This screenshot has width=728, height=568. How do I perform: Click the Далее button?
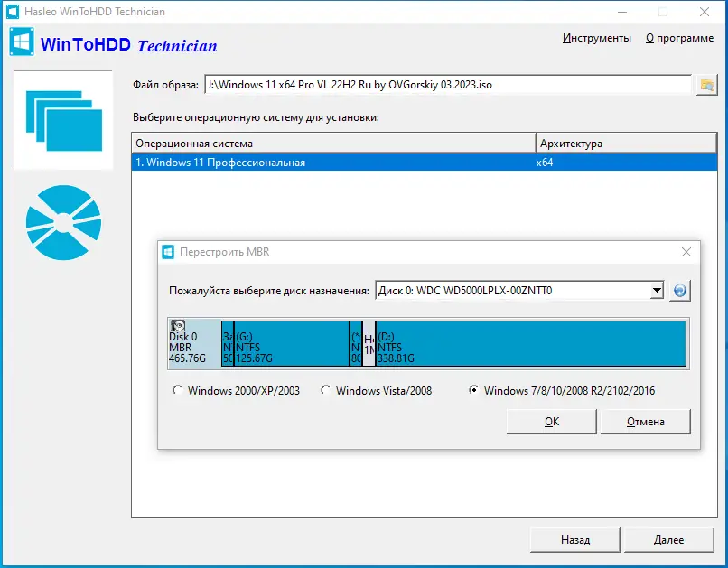click(x=668, y=540)
